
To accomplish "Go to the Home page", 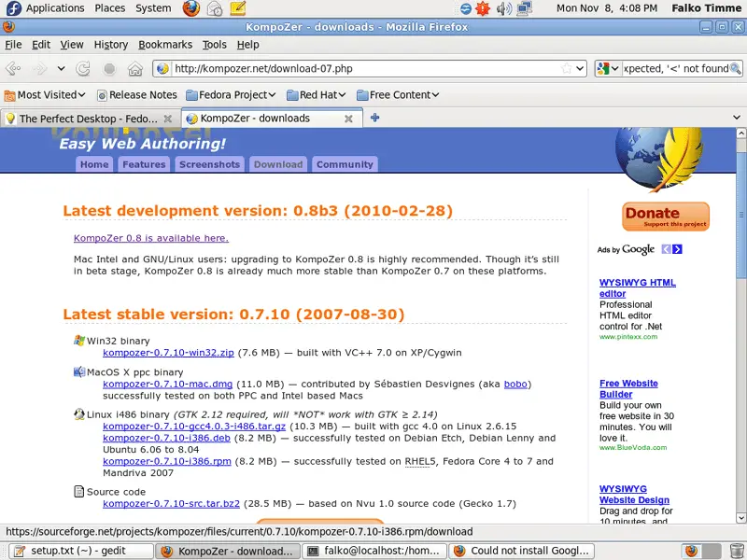I will click(135, 69).
